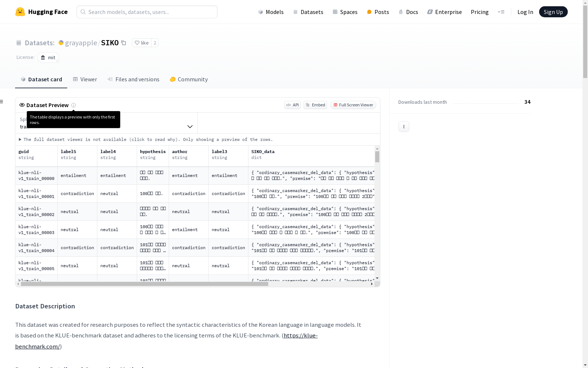This screenshot has height=368, width=588.
Task: Click the table vertical scrollbar thumb
Action: pyautogui.click(x=377, y=157)
